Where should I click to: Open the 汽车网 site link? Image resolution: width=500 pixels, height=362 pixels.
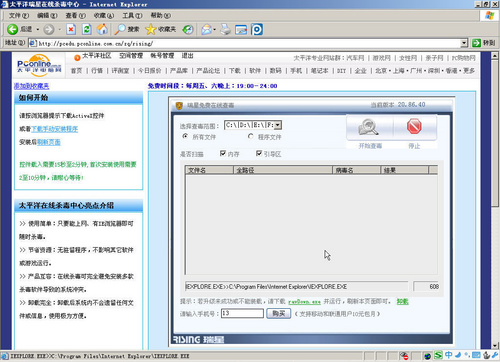(x=355, y=58)
